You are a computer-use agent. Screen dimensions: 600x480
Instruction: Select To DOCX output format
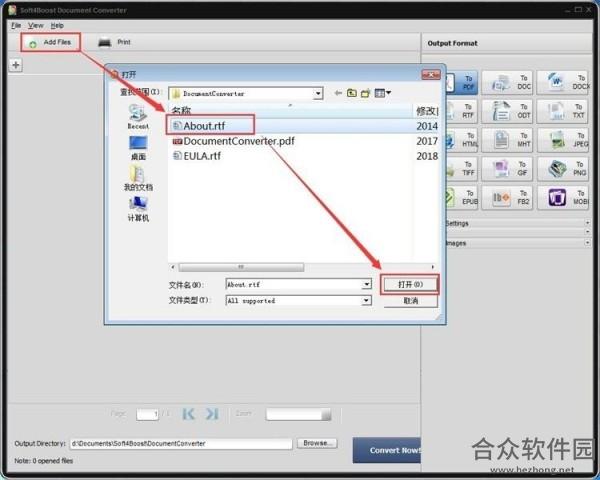[x=564, y=83]
